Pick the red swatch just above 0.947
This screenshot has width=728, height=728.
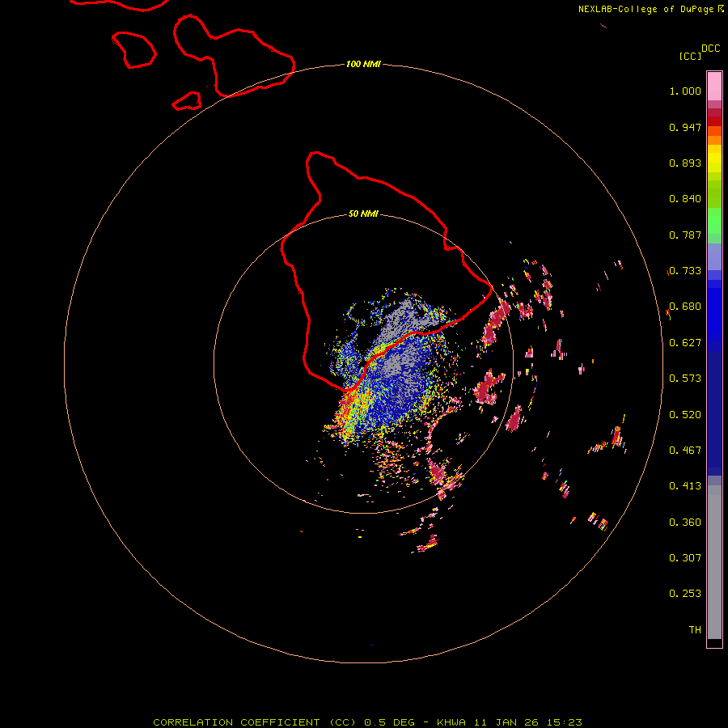click(714, 121)
